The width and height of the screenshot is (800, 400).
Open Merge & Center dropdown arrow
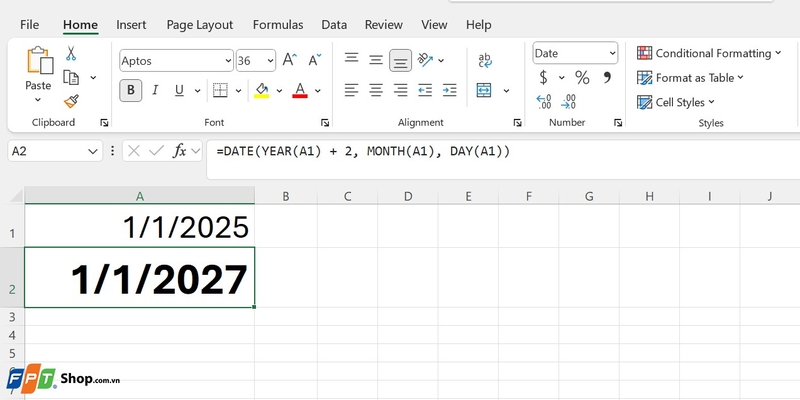pyautogui.click(x=506, y=91)
